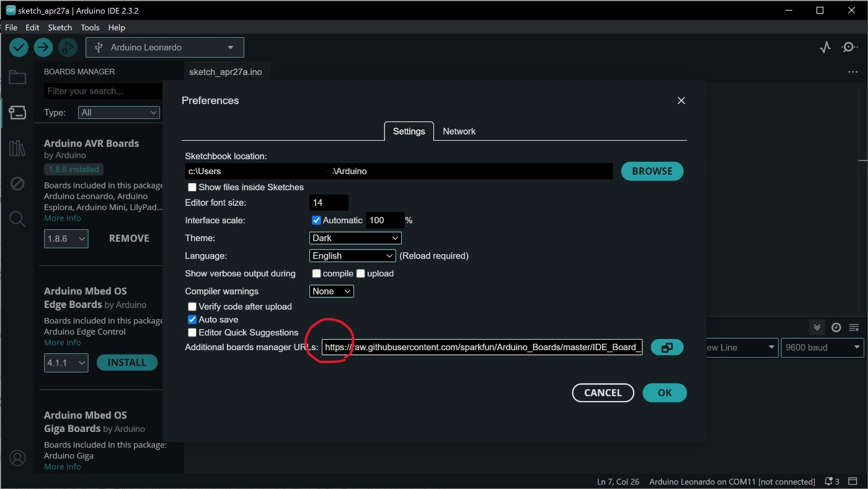The image size is (868, 489).
Task: Click the Additional boards manager URLs field
Action: [x=482, y=347]
